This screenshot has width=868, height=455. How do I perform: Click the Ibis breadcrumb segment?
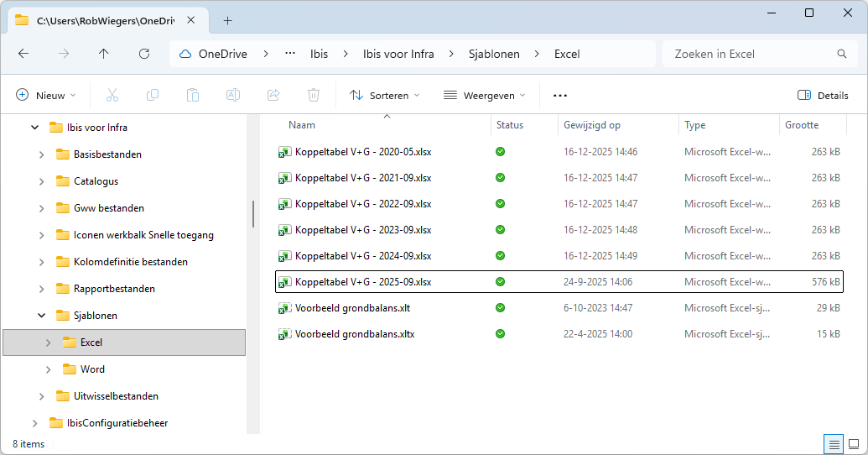319,54
